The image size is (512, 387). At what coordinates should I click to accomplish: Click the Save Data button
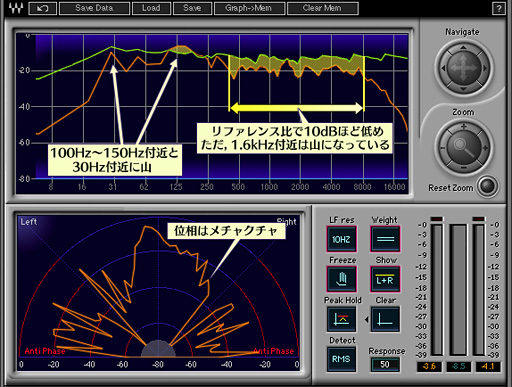click(94, 8)
